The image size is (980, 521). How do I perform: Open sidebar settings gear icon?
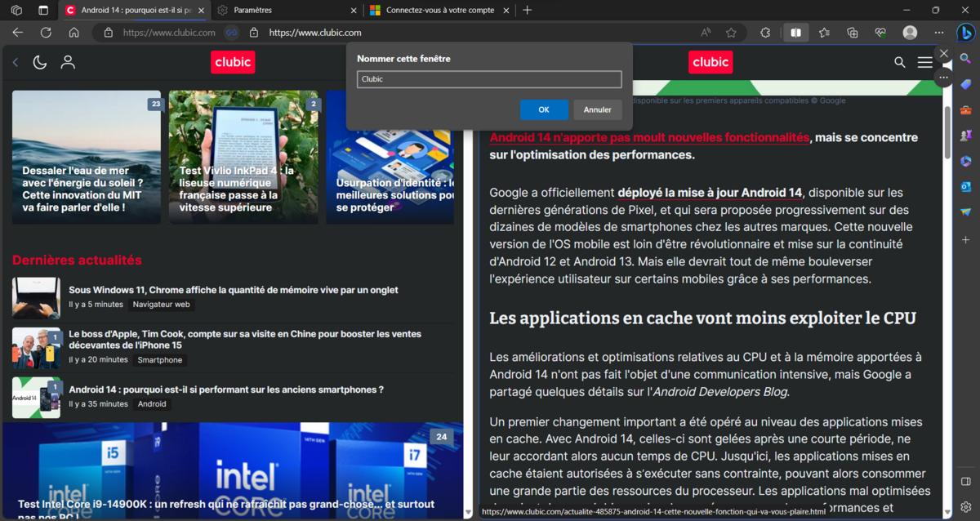click(966, 506)
